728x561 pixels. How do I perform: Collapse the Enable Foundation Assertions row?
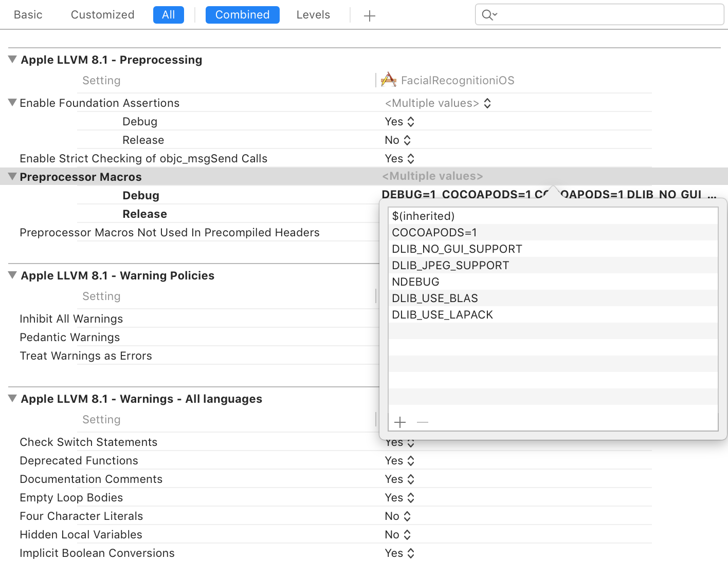tap(12, 103)
